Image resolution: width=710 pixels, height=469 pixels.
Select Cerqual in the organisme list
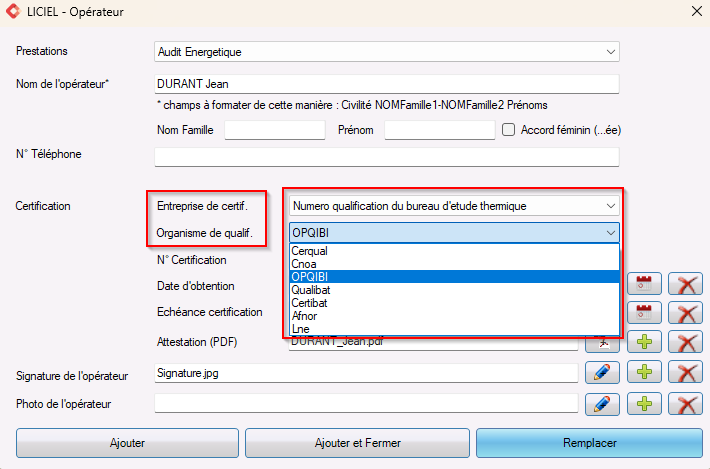click(x=454, y=251)
